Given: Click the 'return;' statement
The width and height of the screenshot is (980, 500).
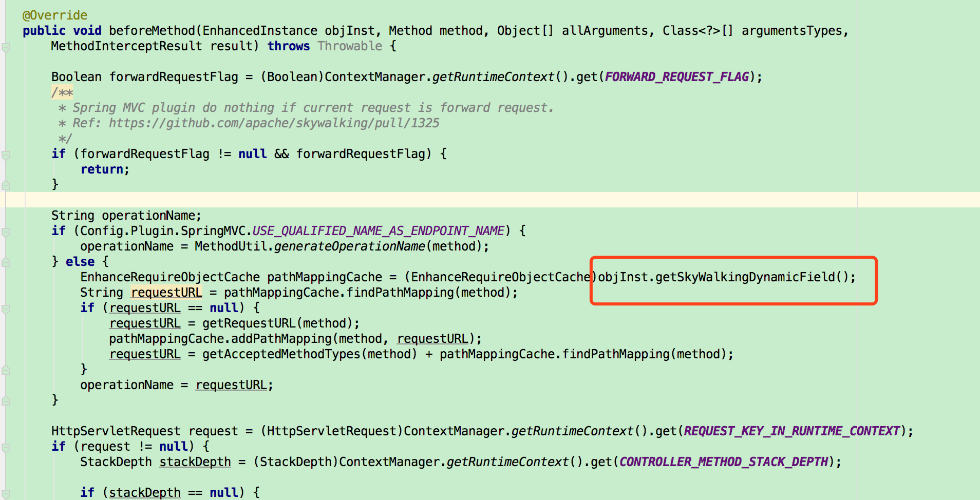Looking at the screenshot, I should click(x=105, y=169).
